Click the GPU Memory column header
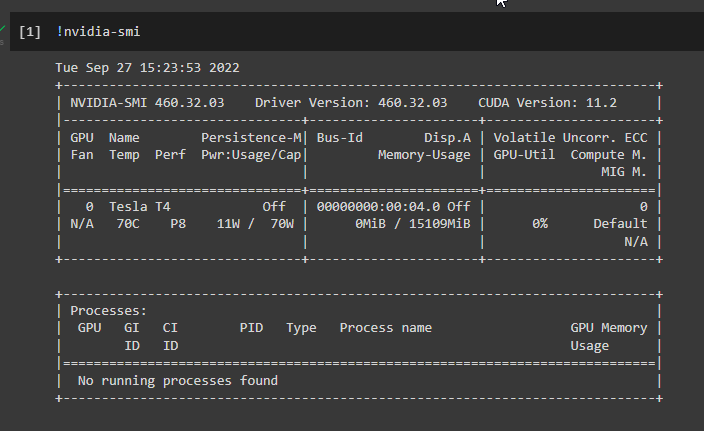Image resolution: width=704 pixels, height=431 pixels. 608,327
